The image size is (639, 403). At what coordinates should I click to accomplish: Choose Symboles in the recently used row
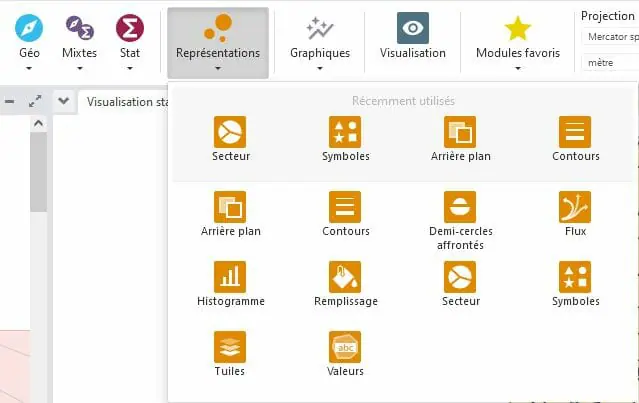click(345, 138)
